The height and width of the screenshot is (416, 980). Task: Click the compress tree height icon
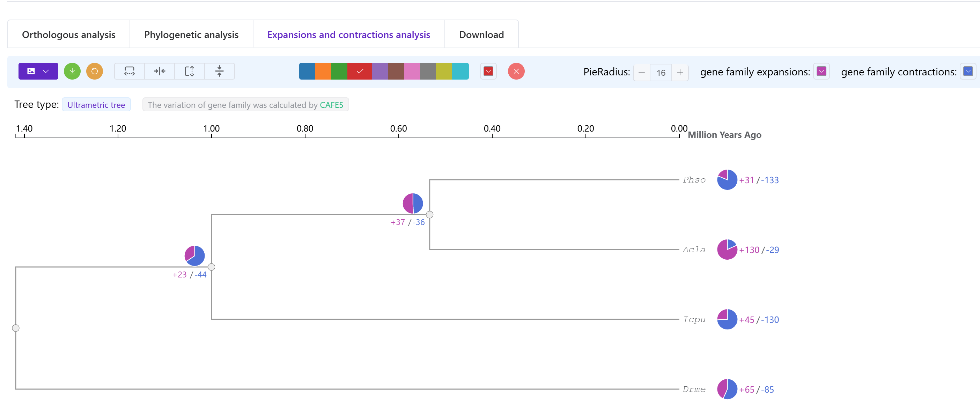pyautogui.click(x=220, y=71)
